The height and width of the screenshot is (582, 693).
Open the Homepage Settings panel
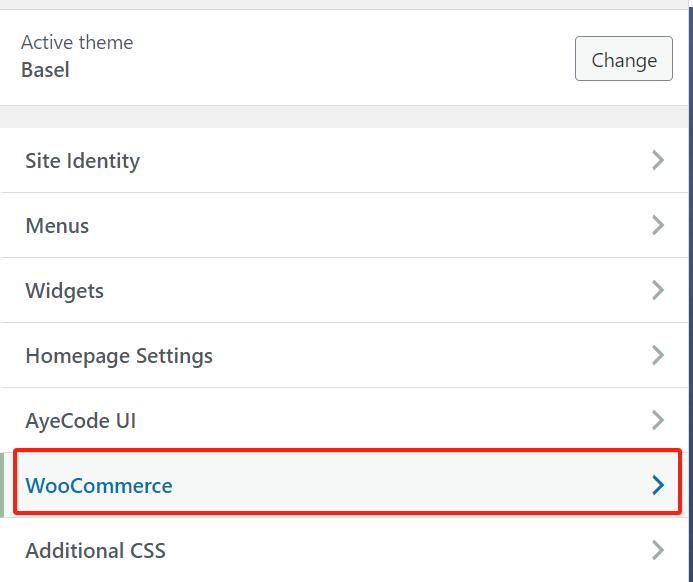tap(119, 356)
